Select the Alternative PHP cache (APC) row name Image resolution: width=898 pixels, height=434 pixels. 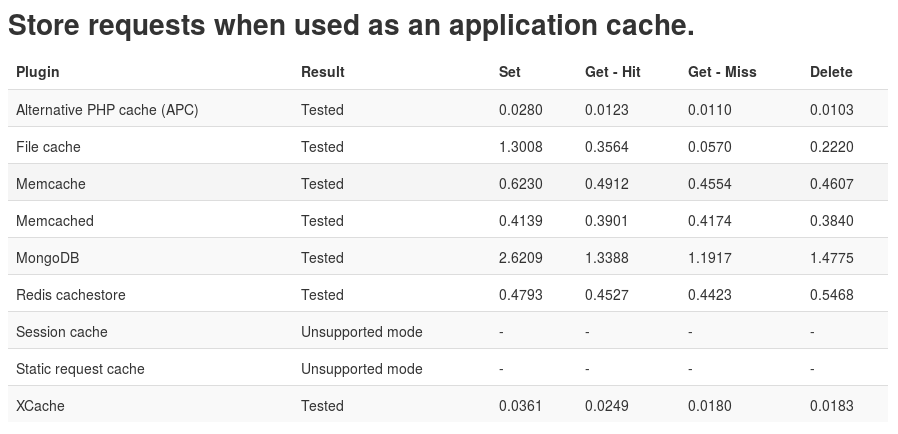[107, 110]
